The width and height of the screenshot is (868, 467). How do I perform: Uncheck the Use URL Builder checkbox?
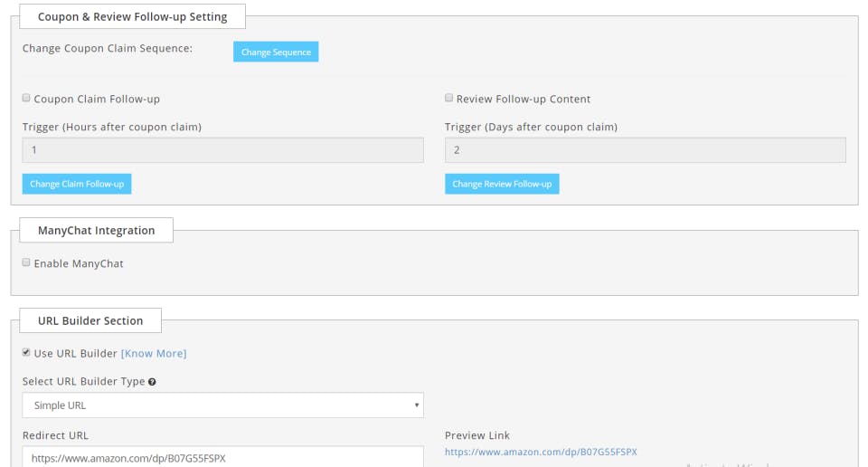coord(26,352)
